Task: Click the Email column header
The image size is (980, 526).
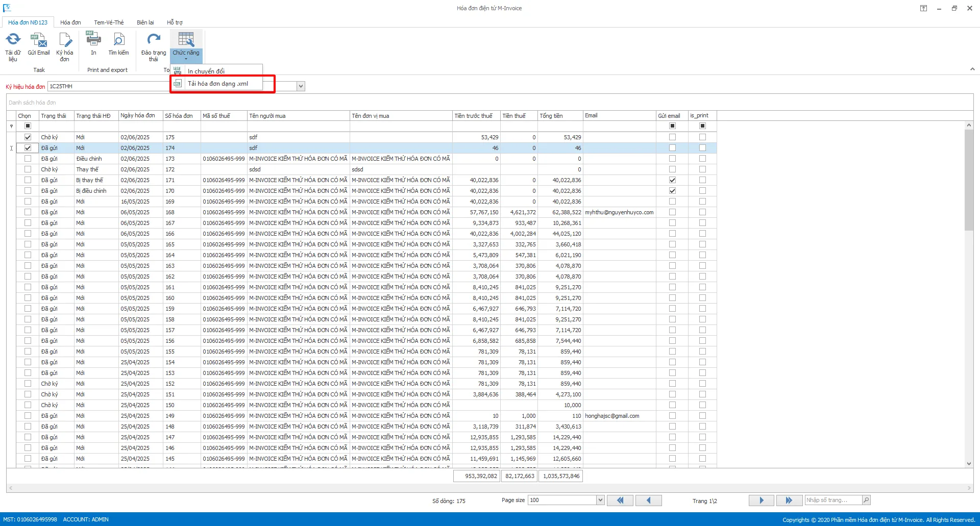Action: click(619, 116)
